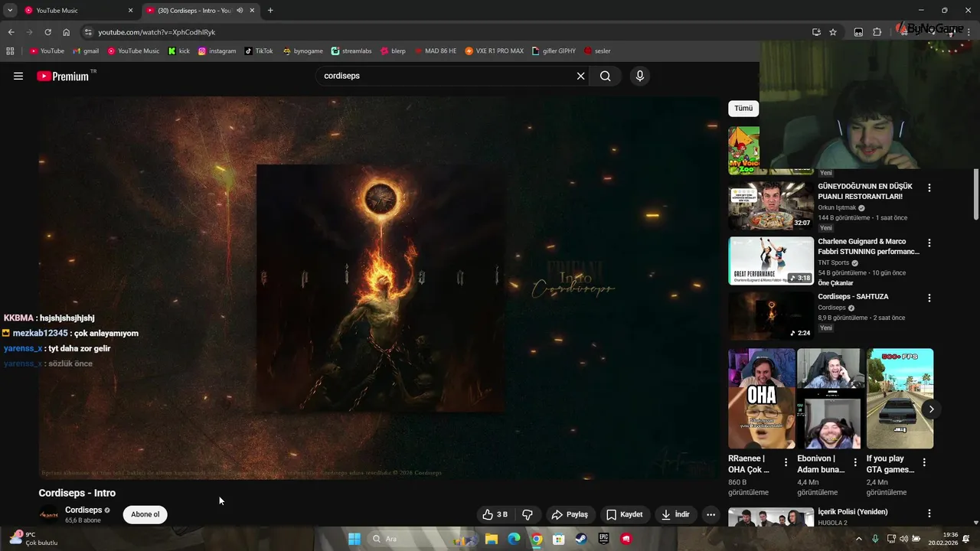Screen dimensions: 980x551
Task: Open Epic Games launcher from taskbar
Action: 604,539
